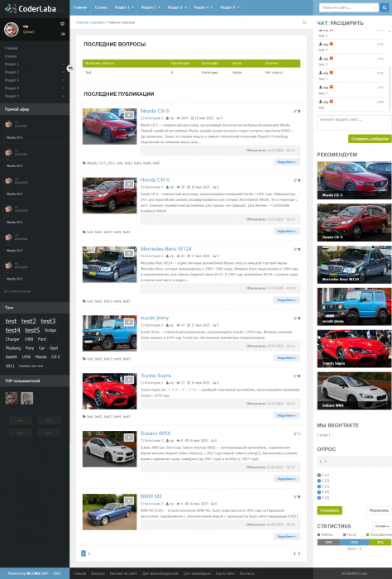
Task: Open Раздел 4 menu in top navigation
Action: click(203, 7)
